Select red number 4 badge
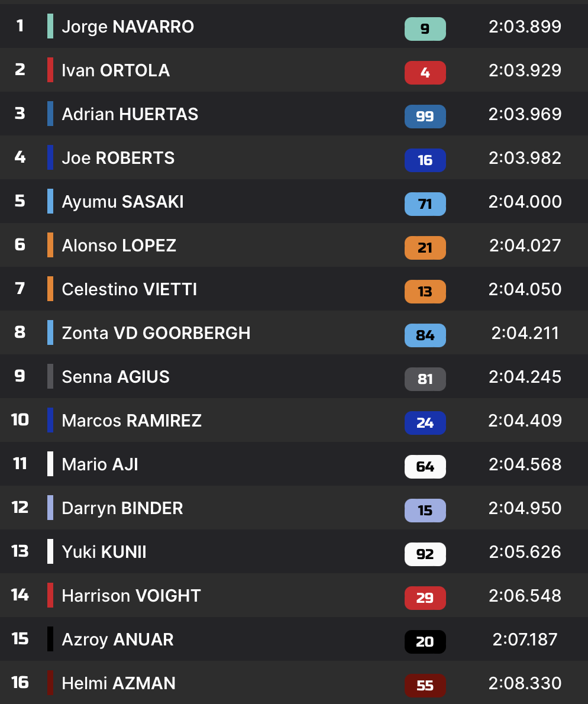Image resolution: width=588 pixels, height=704 pixels. 425,73
